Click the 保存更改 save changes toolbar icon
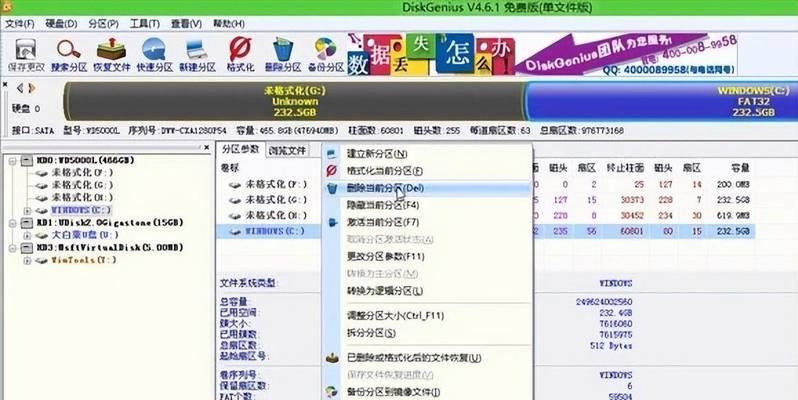This screenshot has width=798, height=400. (x=26, y=54)
